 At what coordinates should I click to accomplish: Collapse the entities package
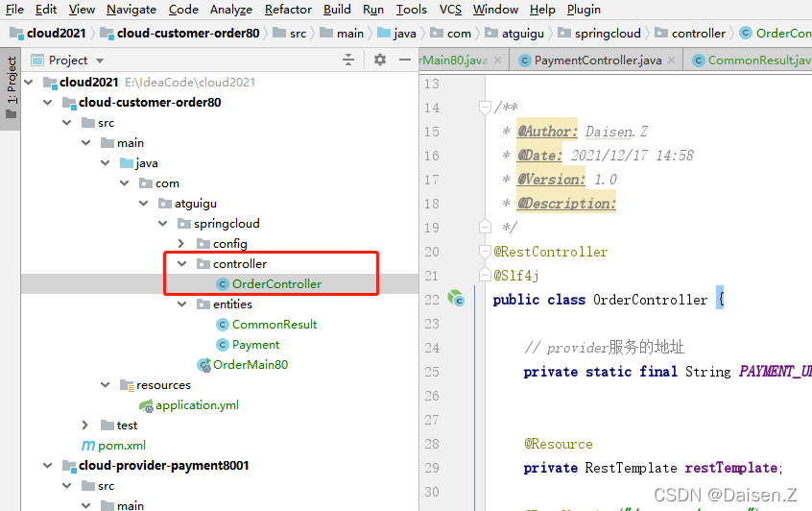tap(182, 304)
